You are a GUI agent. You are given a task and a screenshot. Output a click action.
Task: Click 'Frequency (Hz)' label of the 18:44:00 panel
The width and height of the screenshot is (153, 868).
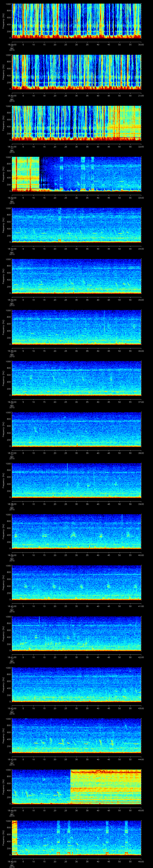(3, 786)
